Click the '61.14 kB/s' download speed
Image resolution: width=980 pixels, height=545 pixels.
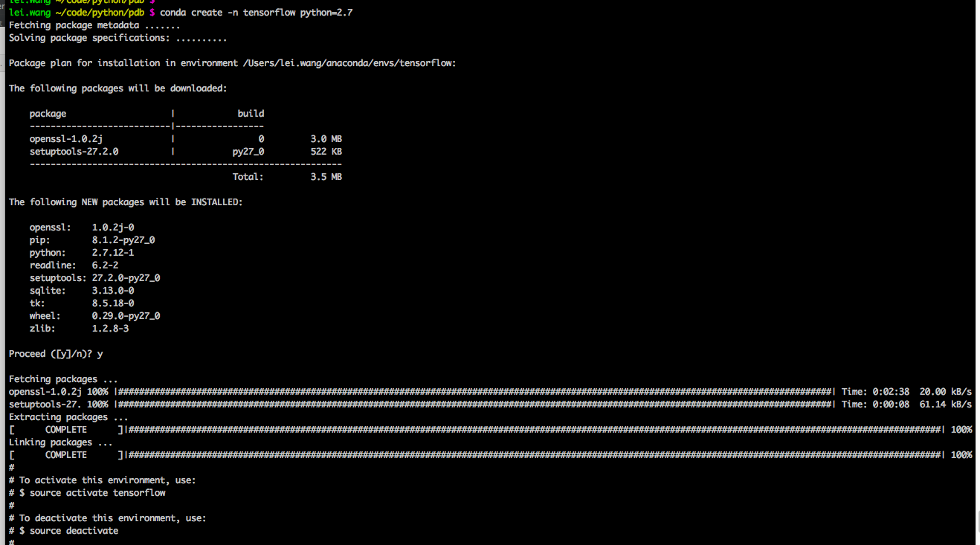[x=946, y=404]
